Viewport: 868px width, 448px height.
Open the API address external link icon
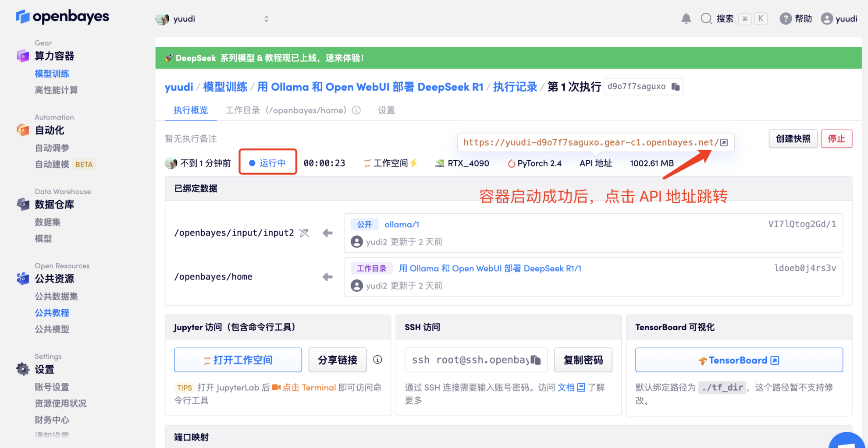coord(724,143)
